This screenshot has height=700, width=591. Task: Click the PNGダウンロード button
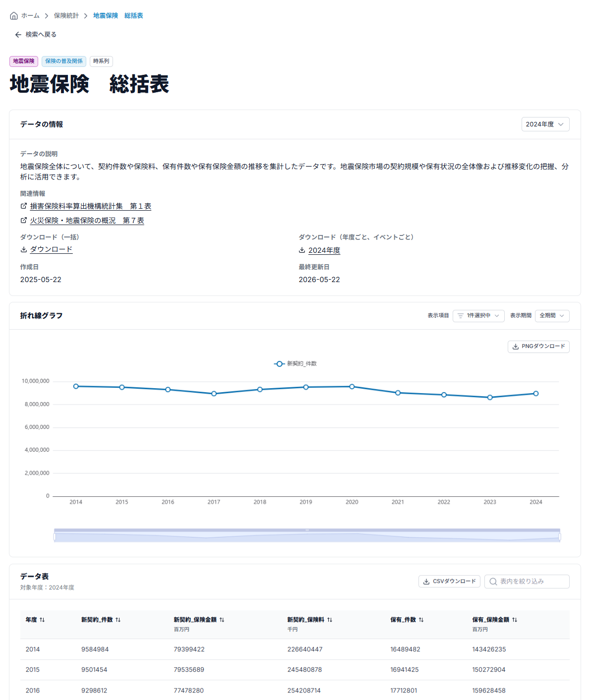pyautogui.click(x=538, y=347)
